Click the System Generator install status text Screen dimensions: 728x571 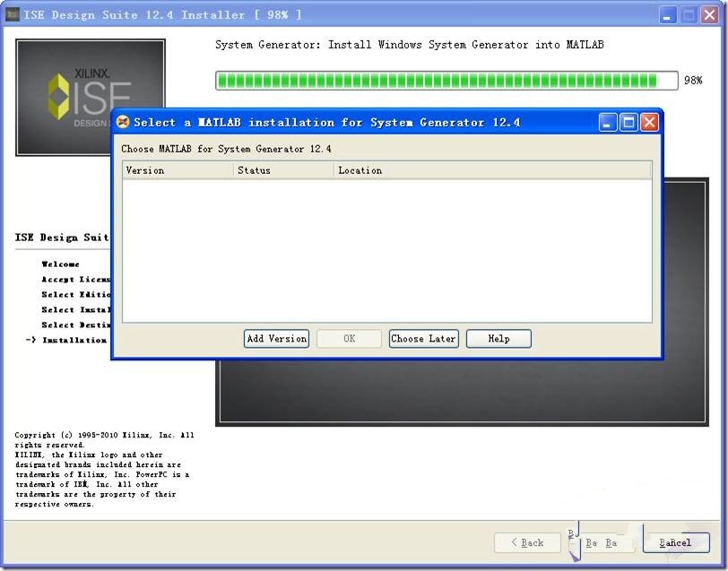click(409, 45)
